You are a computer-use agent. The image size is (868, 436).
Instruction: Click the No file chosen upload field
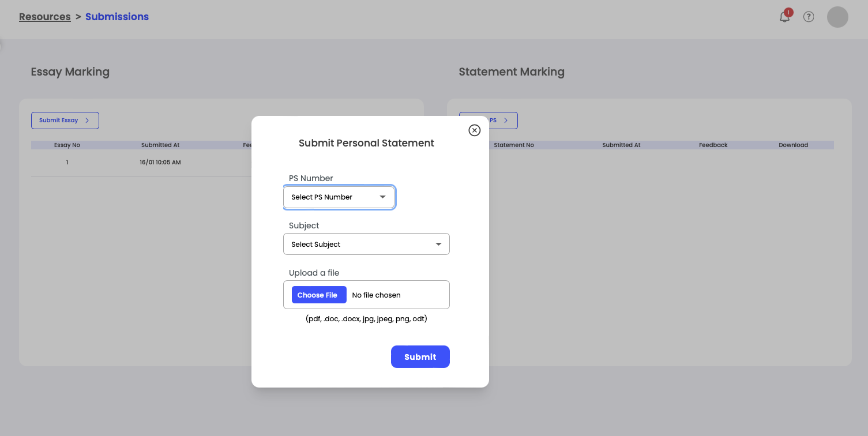(x=366, y=295)
